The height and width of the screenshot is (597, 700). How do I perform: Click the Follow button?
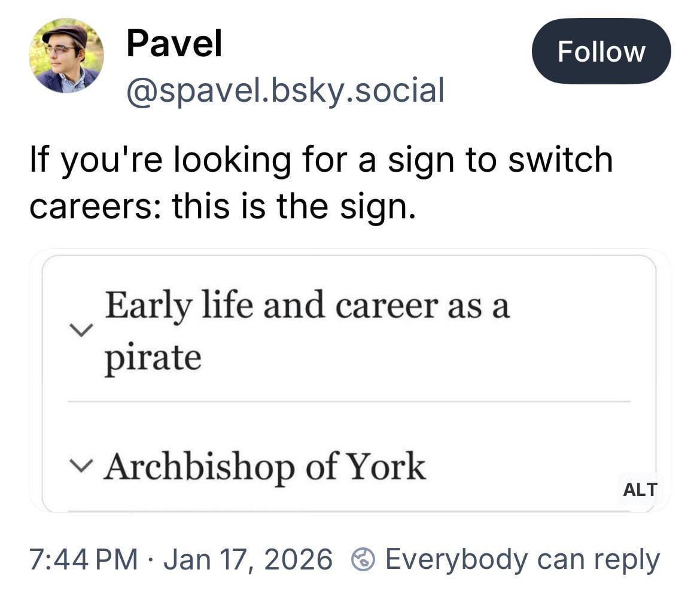601,51
